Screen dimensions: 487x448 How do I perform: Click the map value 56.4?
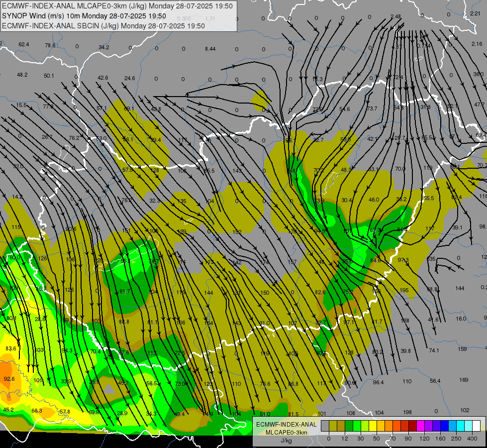click(435, 381)
